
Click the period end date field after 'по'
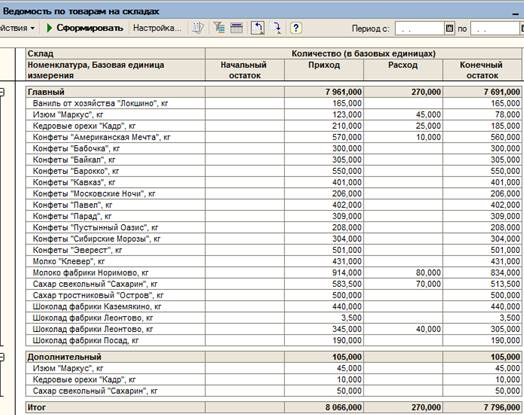pos(495,29)
